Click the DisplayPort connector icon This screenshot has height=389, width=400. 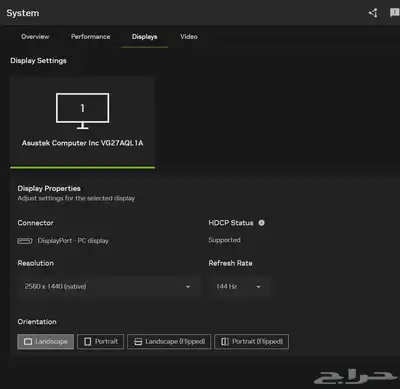(25, 241)
